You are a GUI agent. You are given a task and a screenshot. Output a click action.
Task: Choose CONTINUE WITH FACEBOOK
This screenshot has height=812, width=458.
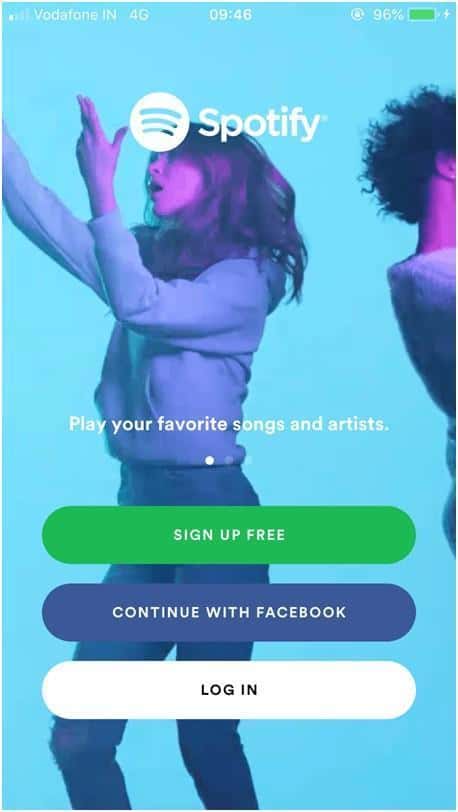(228, 612)
